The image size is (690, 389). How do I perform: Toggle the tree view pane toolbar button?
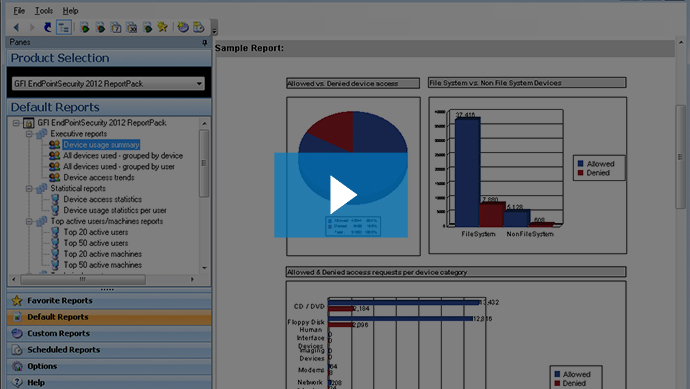pyautogui.click(x=64, y=28)
